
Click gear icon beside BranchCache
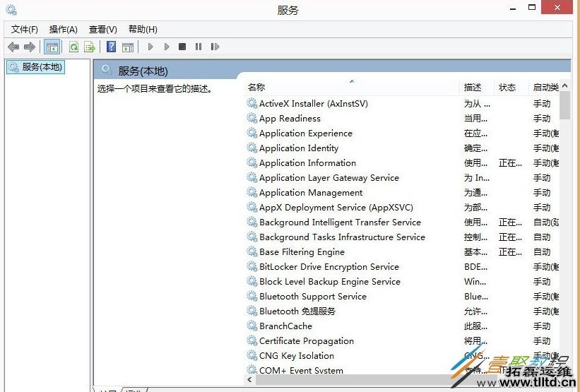252,326
